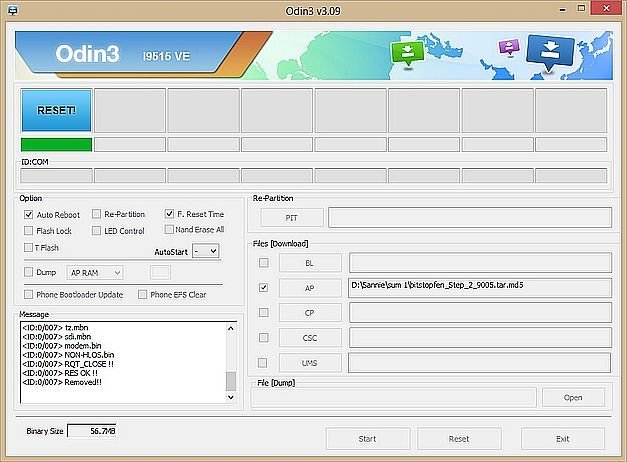627x462 pixels.
Task: Click the UMS file button
Action: click(310, 363)
